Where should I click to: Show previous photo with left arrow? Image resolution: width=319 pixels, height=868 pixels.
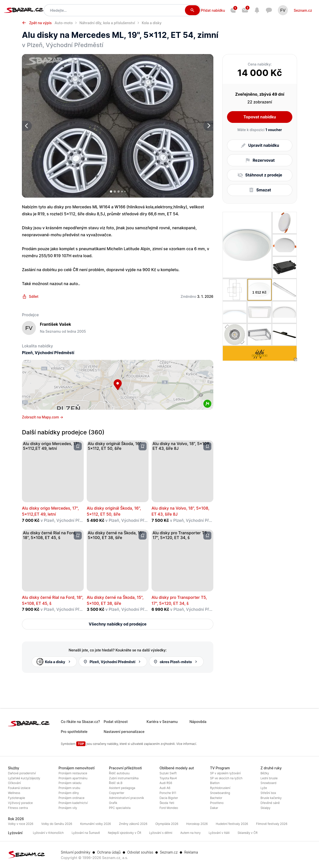coord(27,126)
